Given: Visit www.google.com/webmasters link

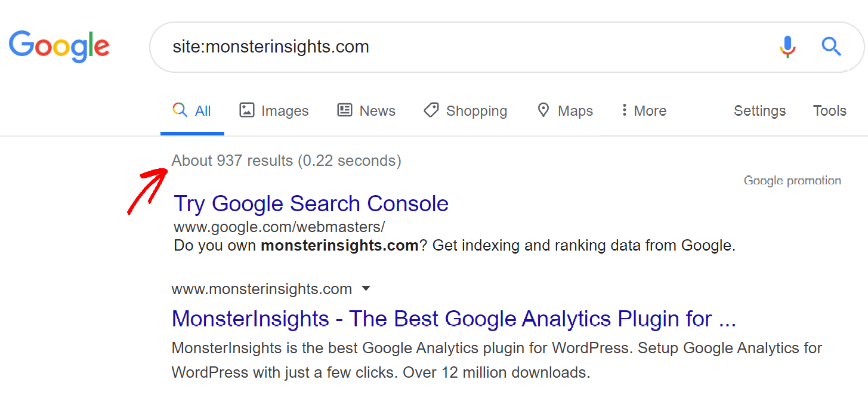Looking at the screenshot, I should (x=279, y=227).
